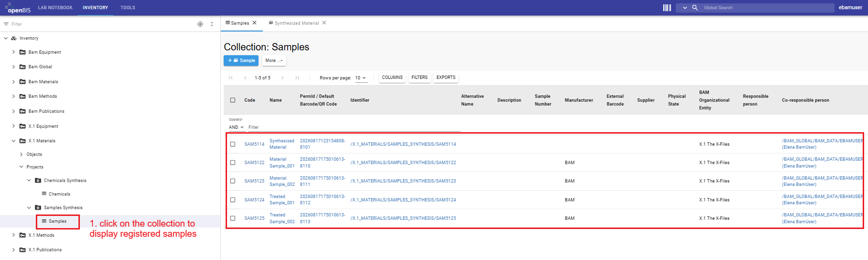This screenshot has height=260, width=868.
Task: Click the add Sample button
Action: pos(241,61)
